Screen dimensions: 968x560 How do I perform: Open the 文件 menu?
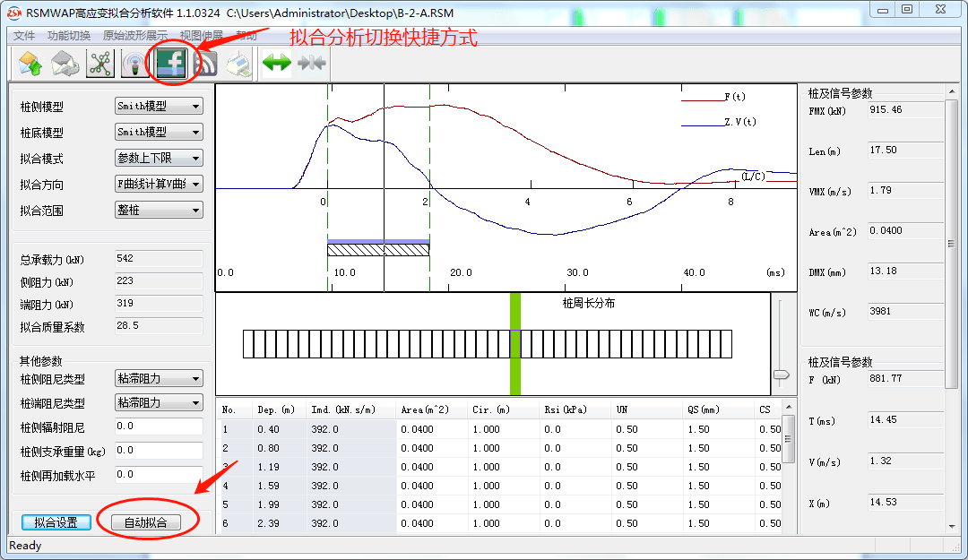pos(24,35)
